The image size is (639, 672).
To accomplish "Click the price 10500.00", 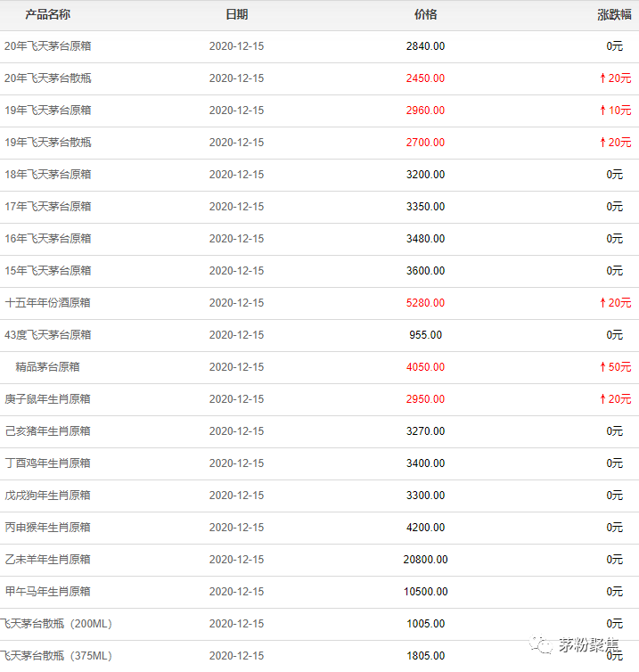I will [426, 592].
